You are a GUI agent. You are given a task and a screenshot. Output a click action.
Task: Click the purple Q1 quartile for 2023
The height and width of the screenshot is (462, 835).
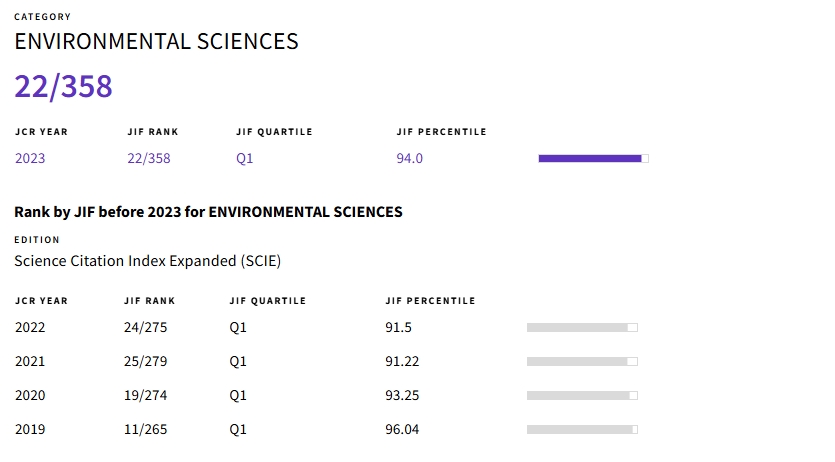coord(244,159)
